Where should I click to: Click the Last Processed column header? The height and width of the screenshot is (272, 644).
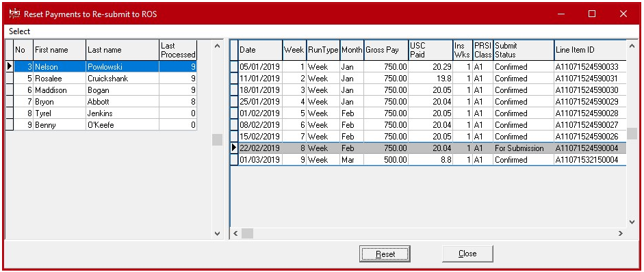178,50
